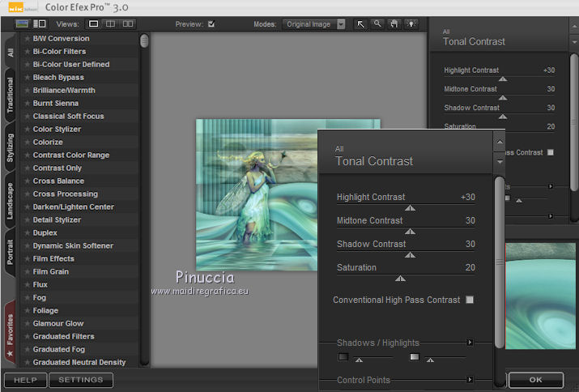
Task: Select the hand pan tool
Action: click(394, 24)
